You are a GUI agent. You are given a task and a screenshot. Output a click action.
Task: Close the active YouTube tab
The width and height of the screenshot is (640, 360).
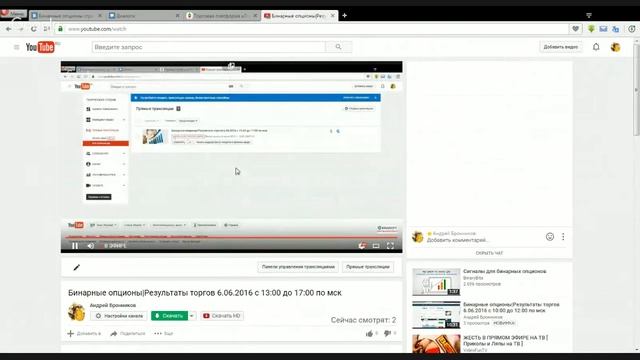coord(333,16)
